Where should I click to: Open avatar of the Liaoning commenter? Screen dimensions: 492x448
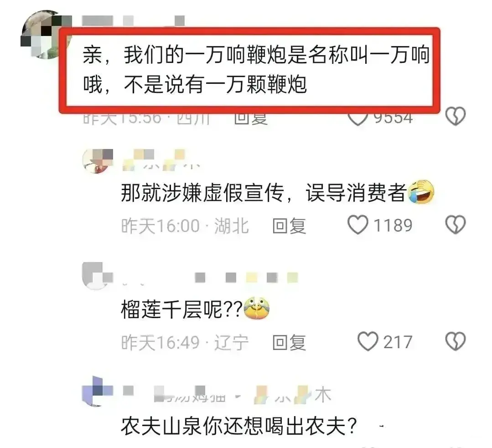(98, 276)
